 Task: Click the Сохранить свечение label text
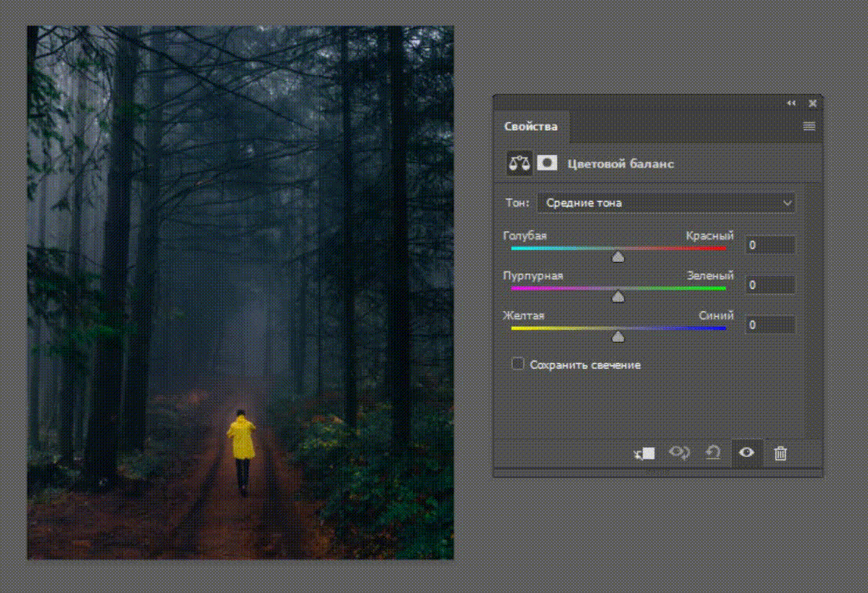(585, 365)
